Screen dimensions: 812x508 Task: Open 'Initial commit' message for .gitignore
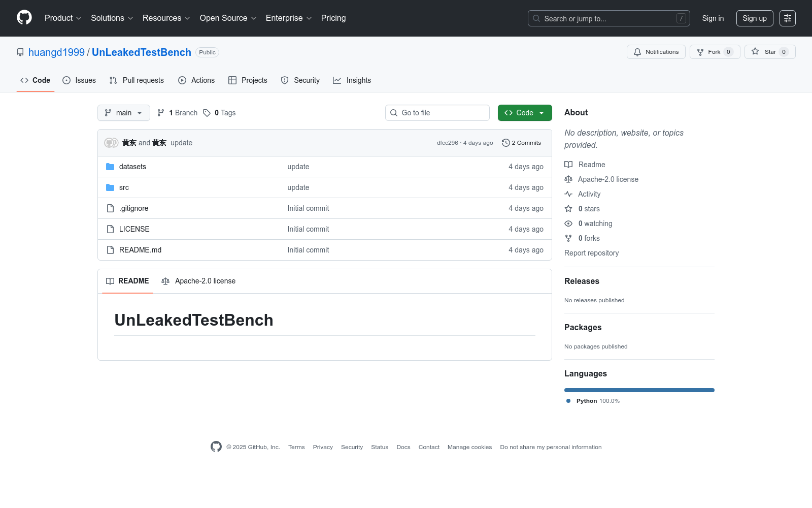tap(308, 208)
